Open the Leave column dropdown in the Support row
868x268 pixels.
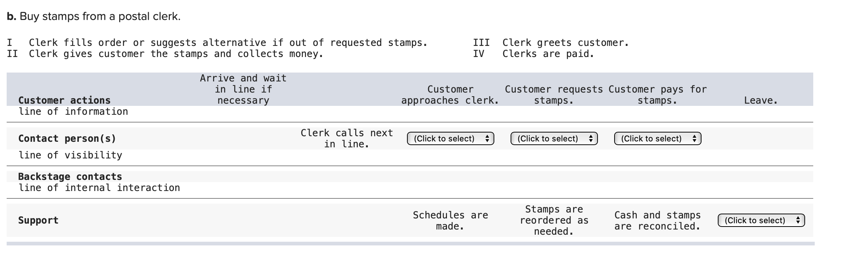pos(761,220)
